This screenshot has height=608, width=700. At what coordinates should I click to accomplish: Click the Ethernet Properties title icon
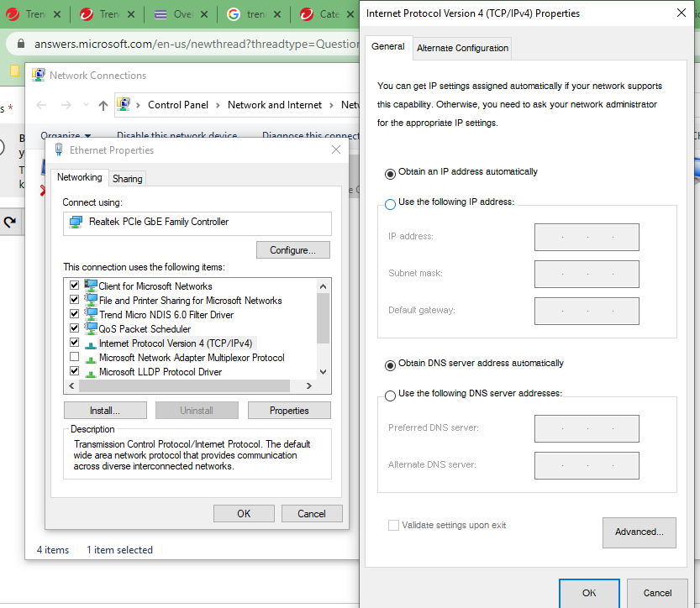pyautogui.click(x=59, y=149)
